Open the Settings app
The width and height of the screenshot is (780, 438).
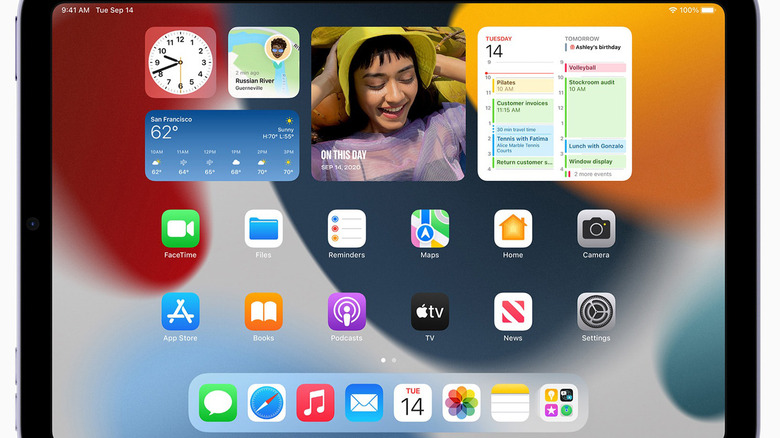tap(596, 312)
